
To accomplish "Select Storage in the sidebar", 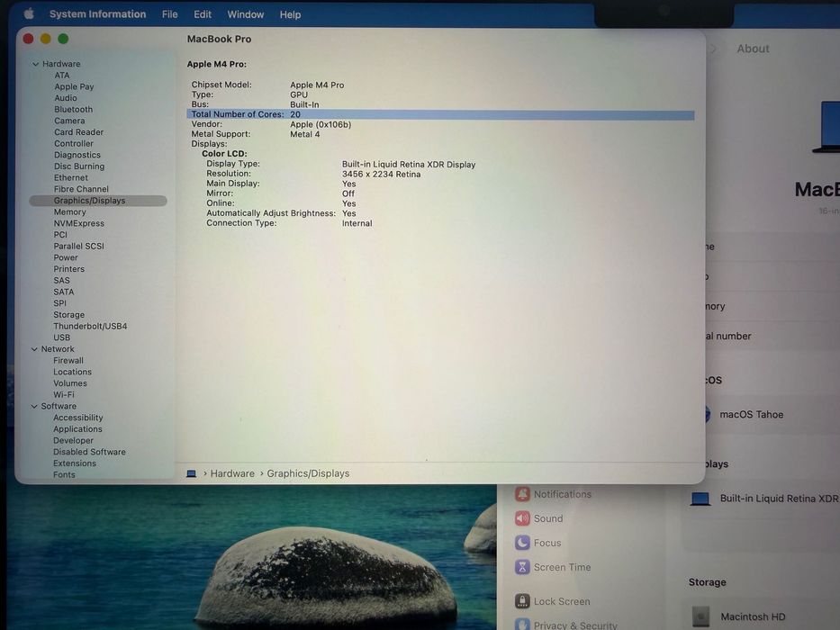I will [68, 315].
